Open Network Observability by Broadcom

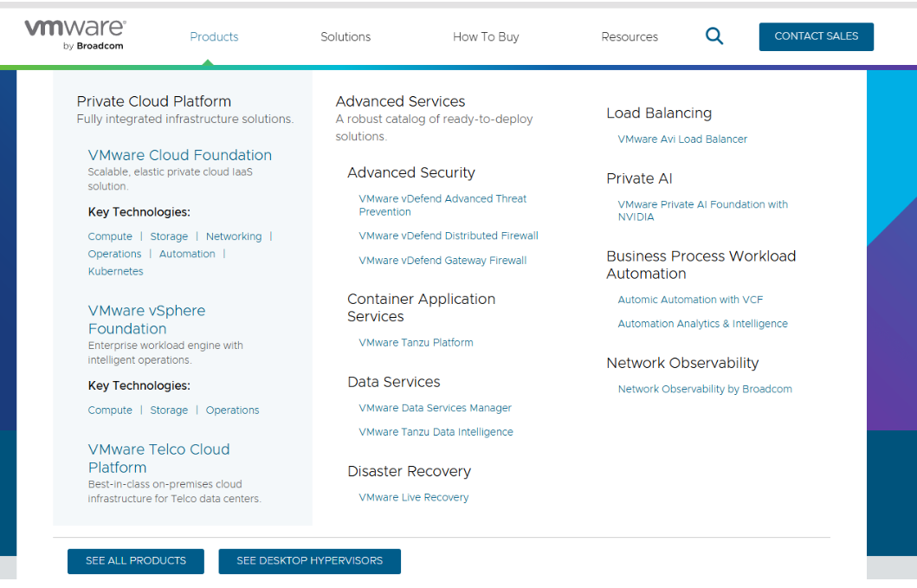coord(705,390)
